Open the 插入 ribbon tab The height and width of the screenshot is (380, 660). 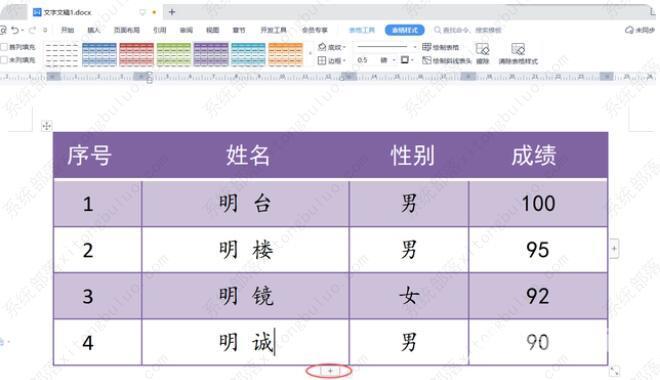tap(93, 30)
